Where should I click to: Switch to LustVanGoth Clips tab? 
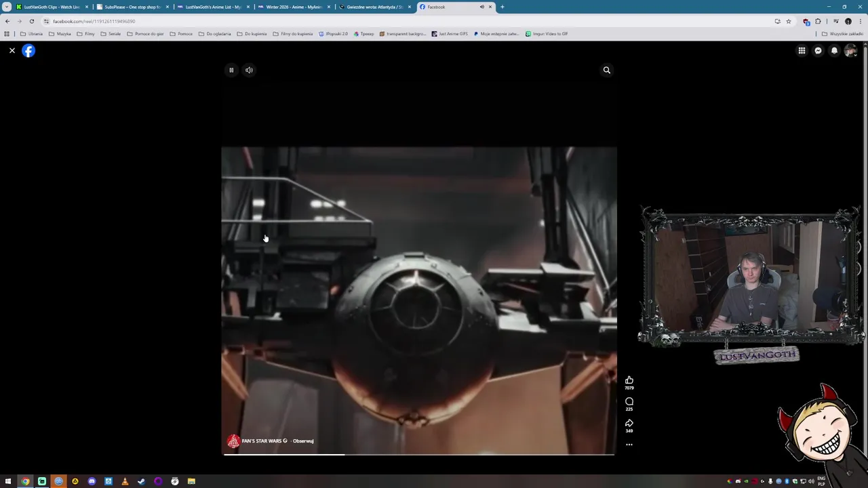[x=52, y=7]
